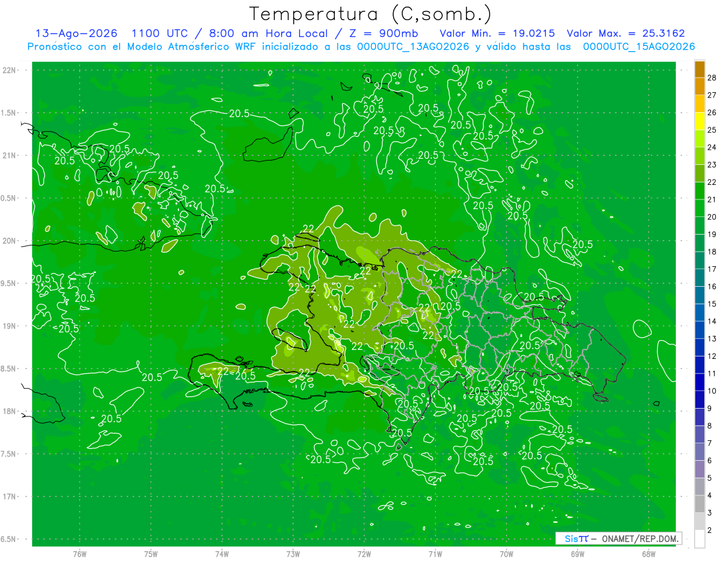Click color scale label 21

coord(713,199)
